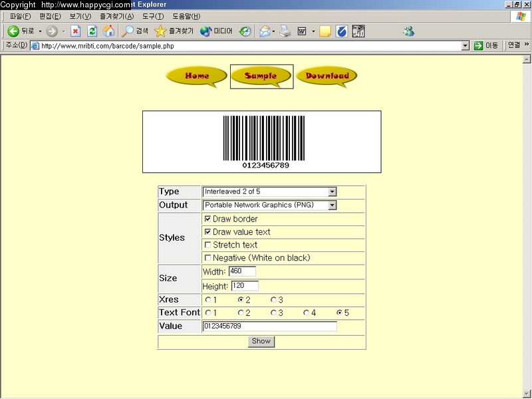Image resolution: width=532 pixels, height=399 pixels.
Task: Open the Back history dropdown arrow
Action: [x=40, y=31]
